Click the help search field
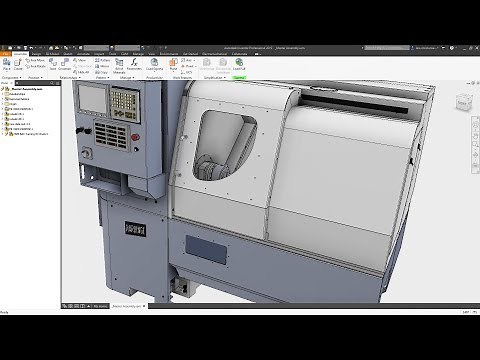The image size is (480, 360). 387,48
